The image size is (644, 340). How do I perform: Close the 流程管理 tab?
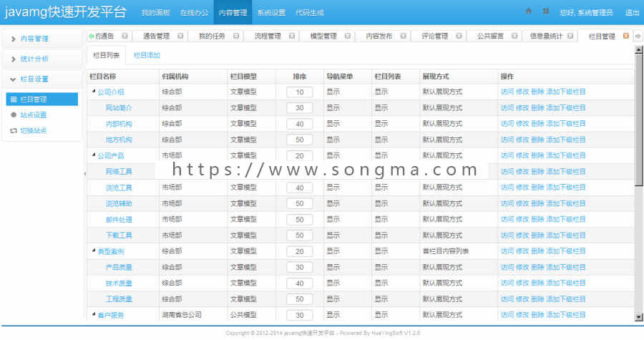click(292, 36)
